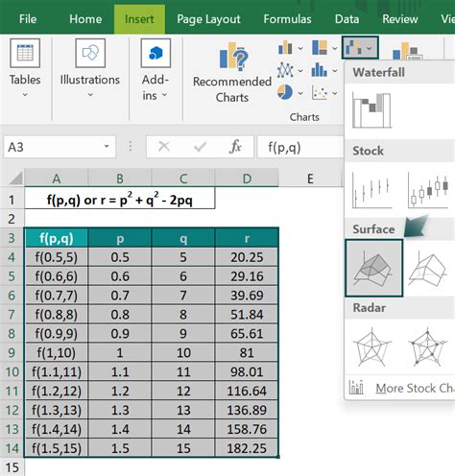Choose the Radar with Markers chart
This screenshot has width=455, height=476.
pyautogui.click(x=428, y=347)
